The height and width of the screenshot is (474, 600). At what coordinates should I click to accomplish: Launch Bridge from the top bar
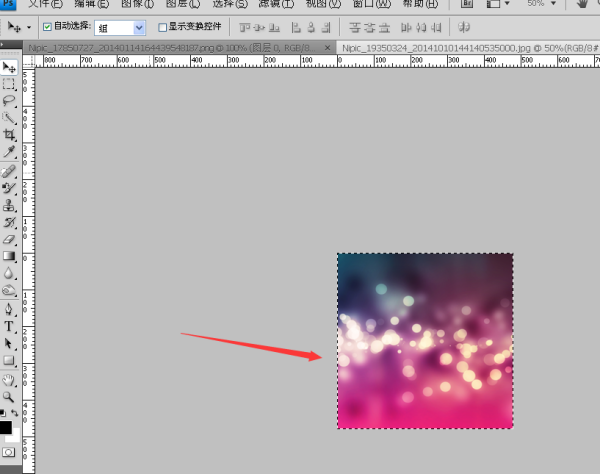[467, 4]
